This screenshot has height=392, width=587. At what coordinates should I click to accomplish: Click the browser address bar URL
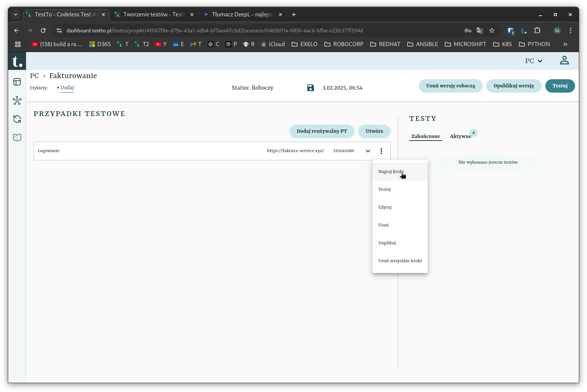[x=215, y=30]
